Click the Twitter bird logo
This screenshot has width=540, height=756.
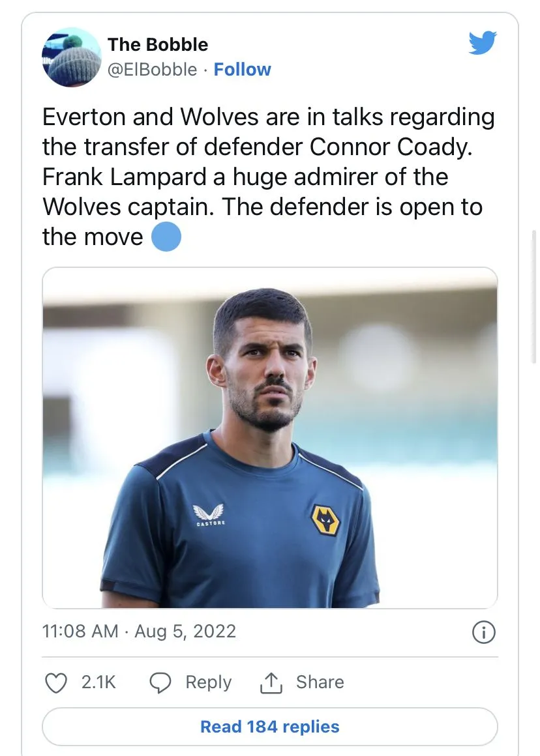[483, 43]
